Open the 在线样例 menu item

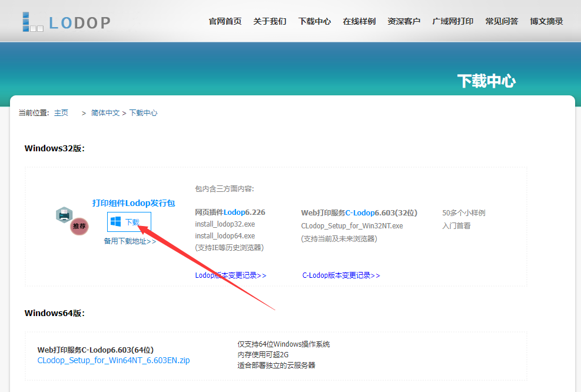[x=359, y=21]
